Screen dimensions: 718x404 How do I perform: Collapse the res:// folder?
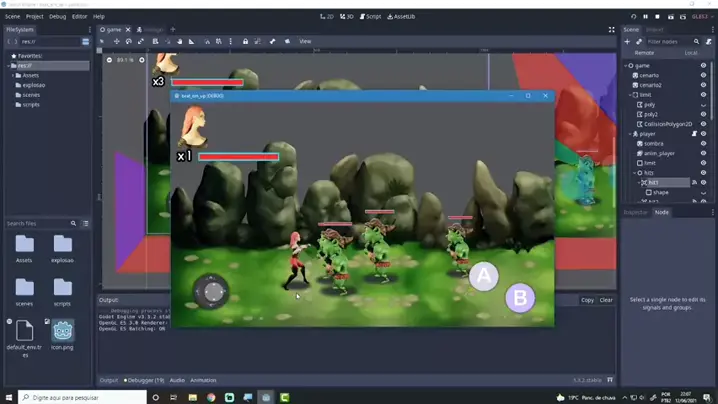tap(9, 66)
